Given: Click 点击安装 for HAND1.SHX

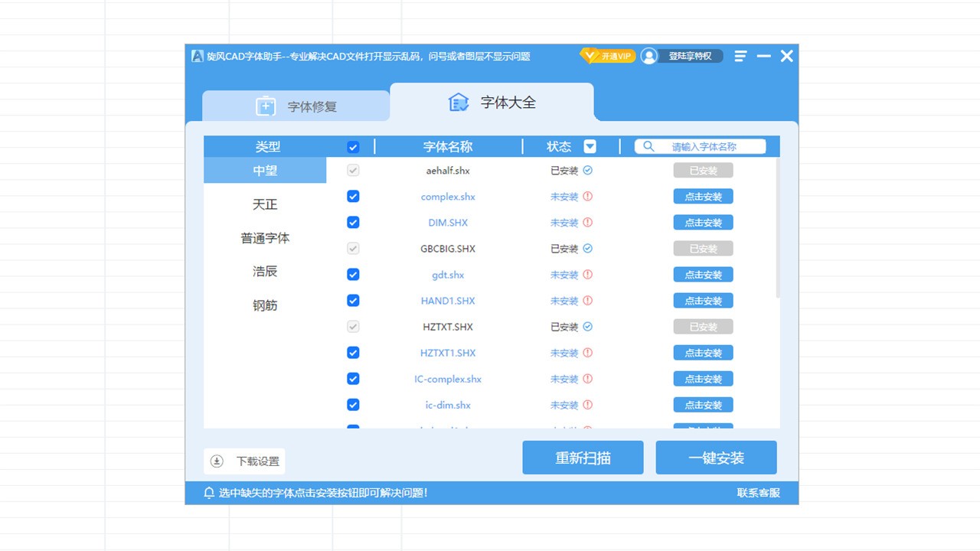Looking at the screenshot, I should [703, 301].
